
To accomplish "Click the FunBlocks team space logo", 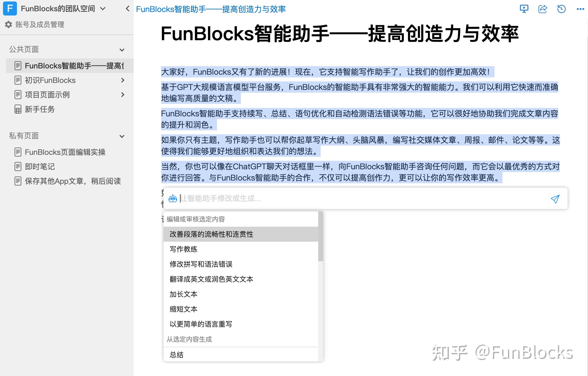I will click(x=9, y=8).
